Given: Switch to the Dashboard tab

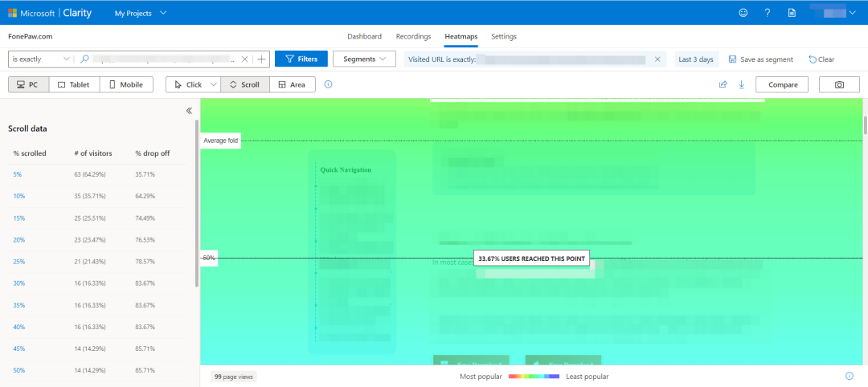Looking at the screenshot, I should click(x=364, y=36).
